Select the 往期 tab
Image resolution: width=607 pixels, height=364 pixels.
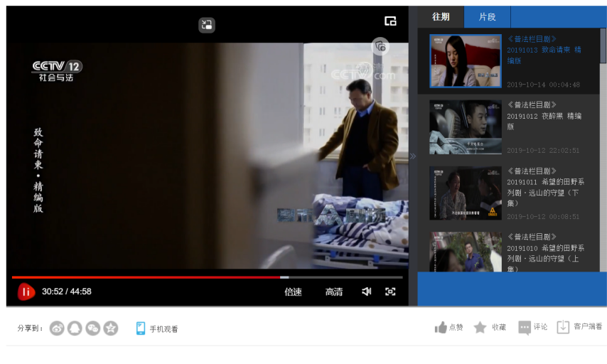click(441, 17)
